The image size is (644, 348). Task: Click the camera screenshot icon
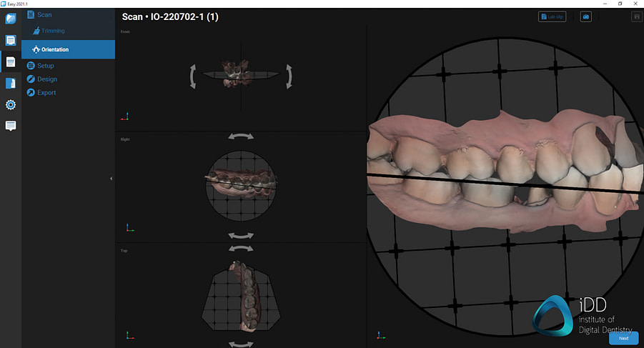[585, 16]
